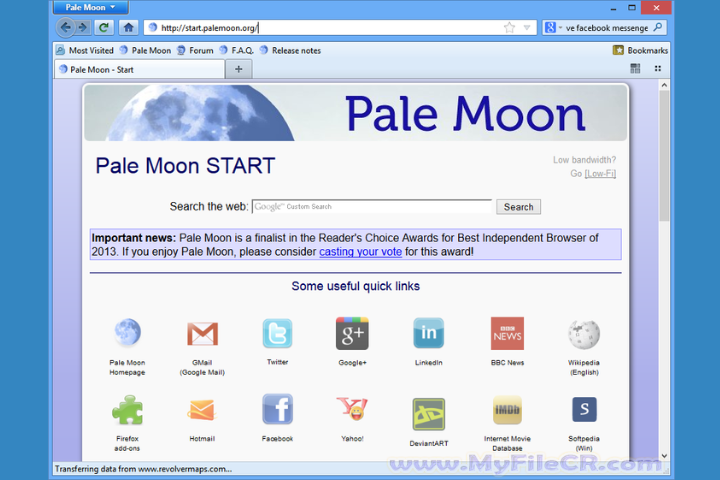Screen dimensions: 720x480
Task: Click the toolbar search field text
Action: click(607, 28)
